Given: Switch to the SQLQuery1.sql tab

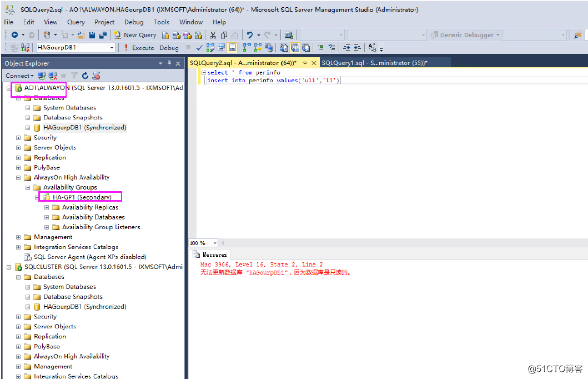Looking at the screenshot, I should click(x=374, y=63).
